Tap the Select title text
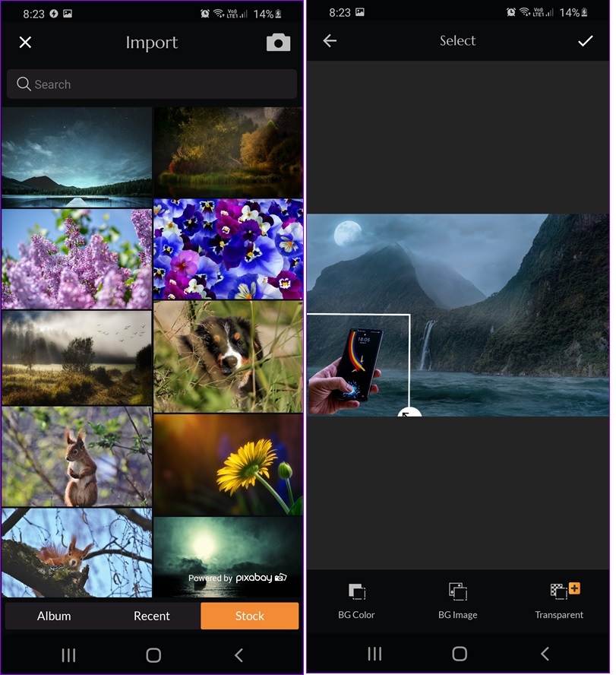Image resolution: width=616 pixels, height=675 pixels. [x=458, y=40]
